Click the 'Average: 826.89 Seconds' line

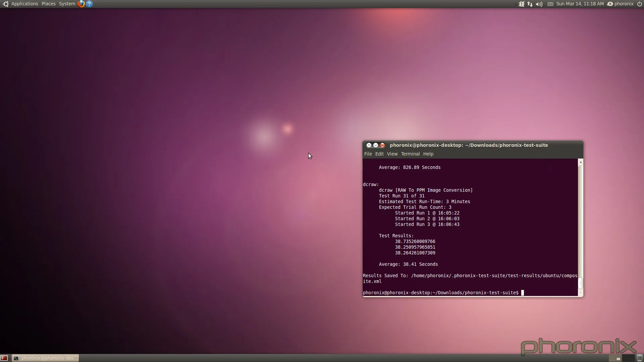click(410, 167)
